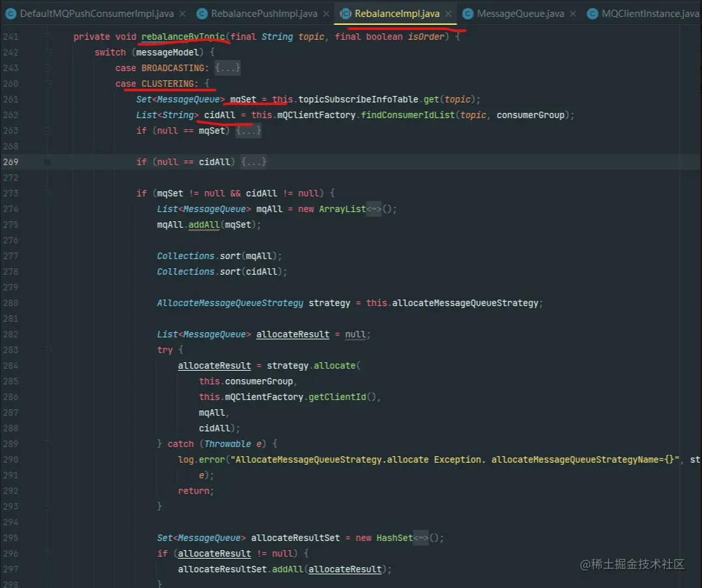Image resolution: width=702 pixels, height=588 pixels.
Task: Expand collapsed ArrayList diamond type
Action: coord(374,209)
